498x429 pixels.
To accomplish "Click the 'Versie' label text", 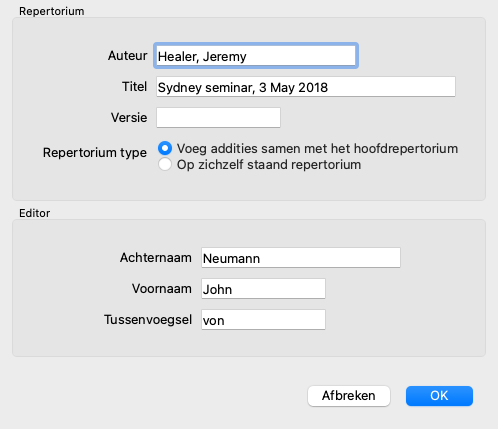I will click(x=129, y=118).
